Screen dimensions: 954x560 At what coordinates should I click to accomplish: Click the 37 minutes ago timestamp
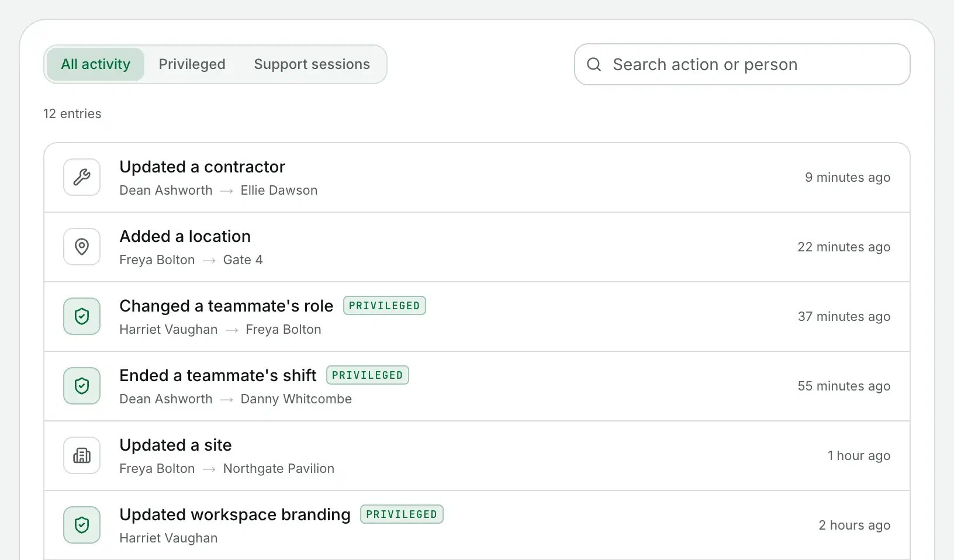click(x=844, y=316)
